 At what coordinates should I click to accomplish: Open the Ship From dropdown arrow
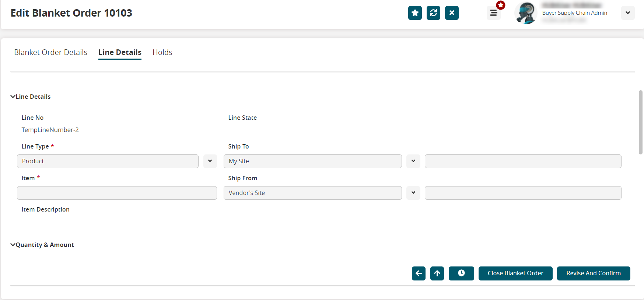(x=413, y=193)
